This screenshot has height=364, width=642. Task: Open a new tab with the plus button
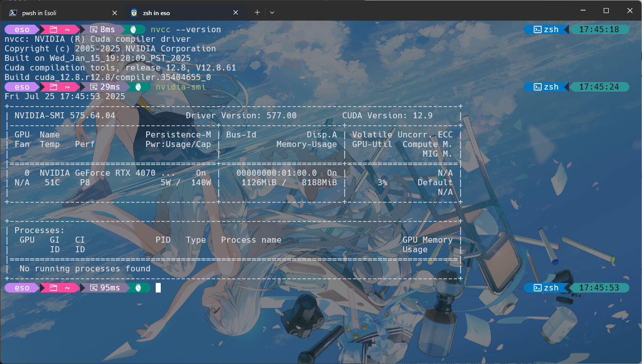tap(257, 12)
